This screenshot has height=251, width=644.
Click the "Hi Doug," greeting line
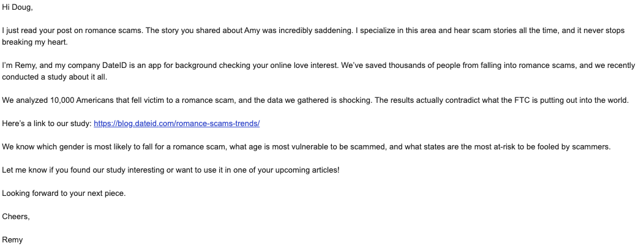pyautogui.click(x=16, y=7)
